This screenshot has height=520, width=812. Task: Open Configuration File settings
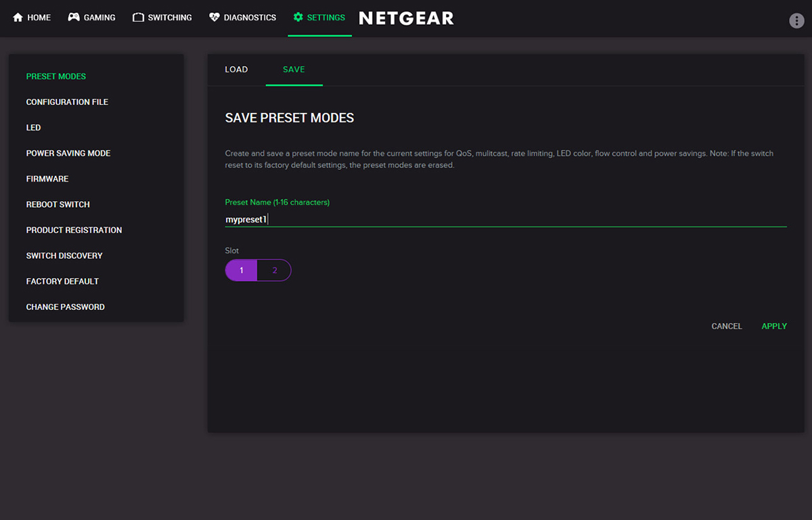pos(67,102)
